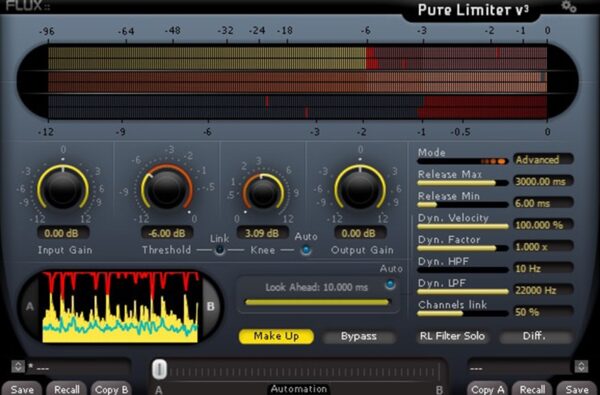
Task: Click the Threshold value -6.00 dB
Action: pyautogui.click(x=167, y=233)
